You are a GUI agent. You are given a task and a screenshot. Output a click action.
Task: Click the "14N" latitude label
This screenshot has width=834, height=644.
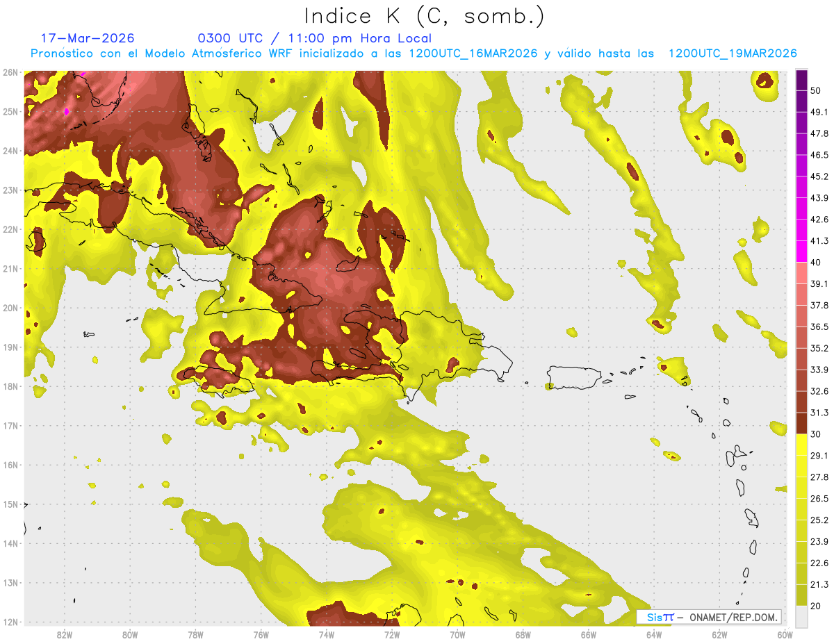tap(10, 543)
